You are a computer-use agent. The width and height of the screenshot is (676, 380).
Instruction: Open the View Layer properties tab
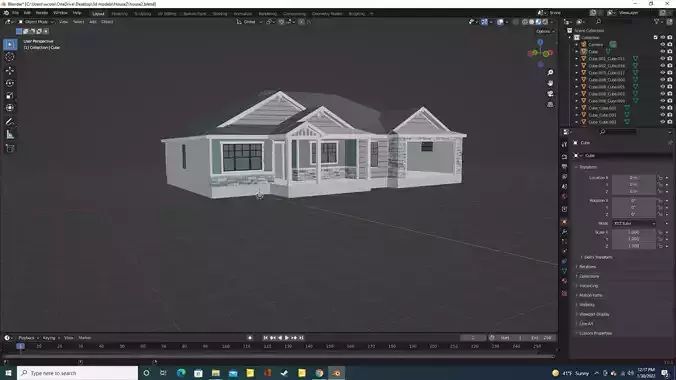pyautogui.click(x=564, y=176)
